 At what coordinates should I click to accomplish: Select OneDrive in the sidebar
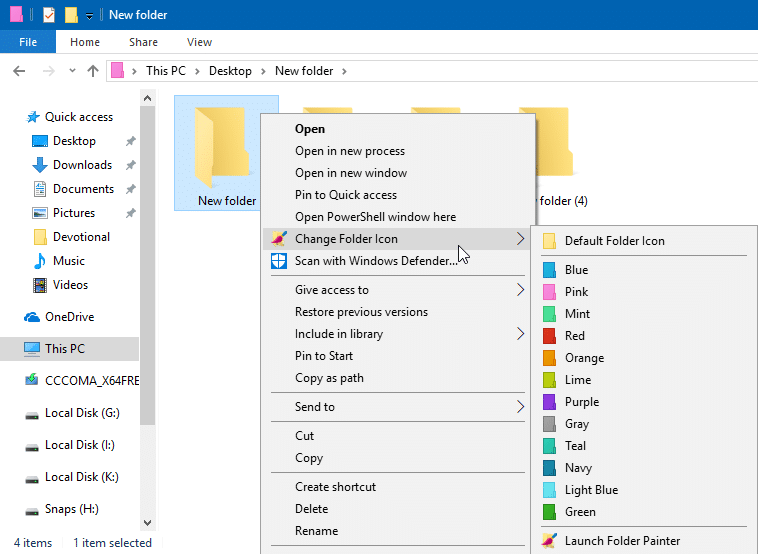(59, 317)
